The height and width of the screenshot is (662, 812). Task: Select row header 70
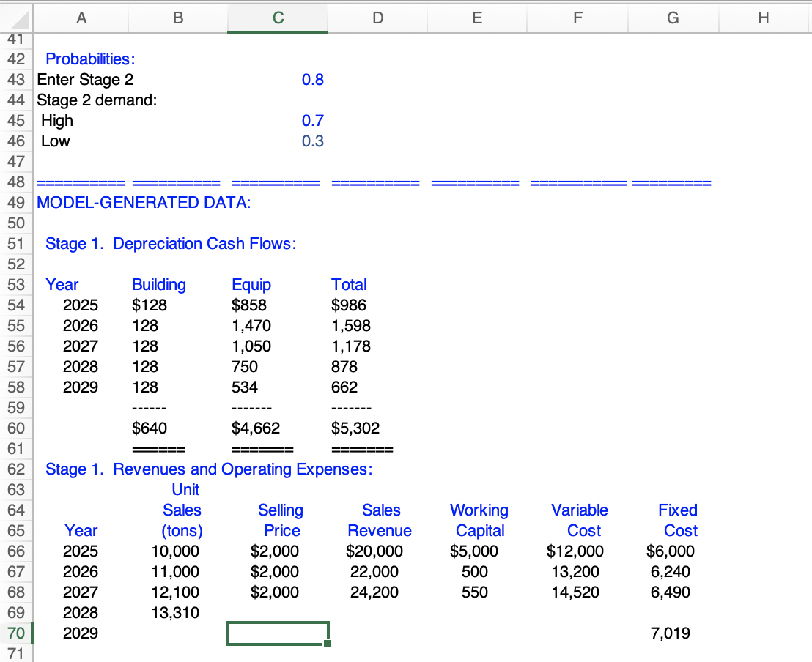pos(16,633)
